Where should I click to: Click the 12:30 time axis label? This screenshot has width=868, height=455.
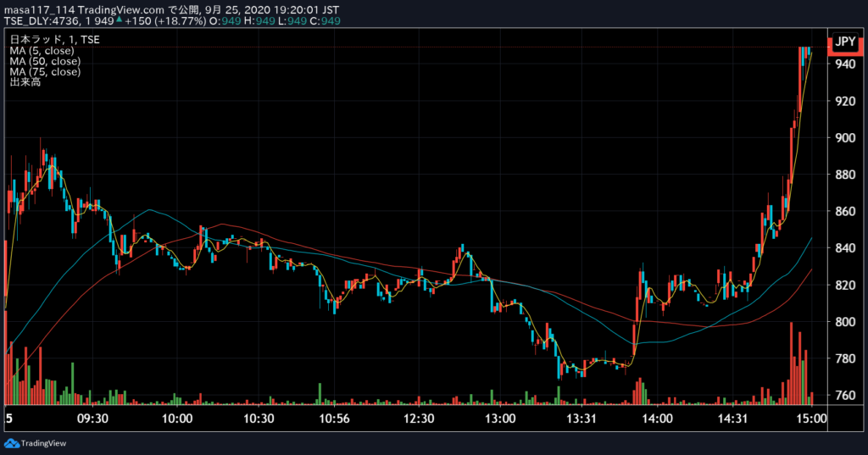pos(419,419)
